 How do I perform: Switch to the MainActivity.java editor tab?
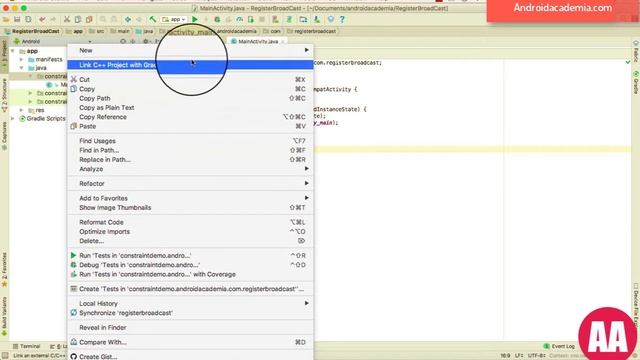tap(258, 41)
